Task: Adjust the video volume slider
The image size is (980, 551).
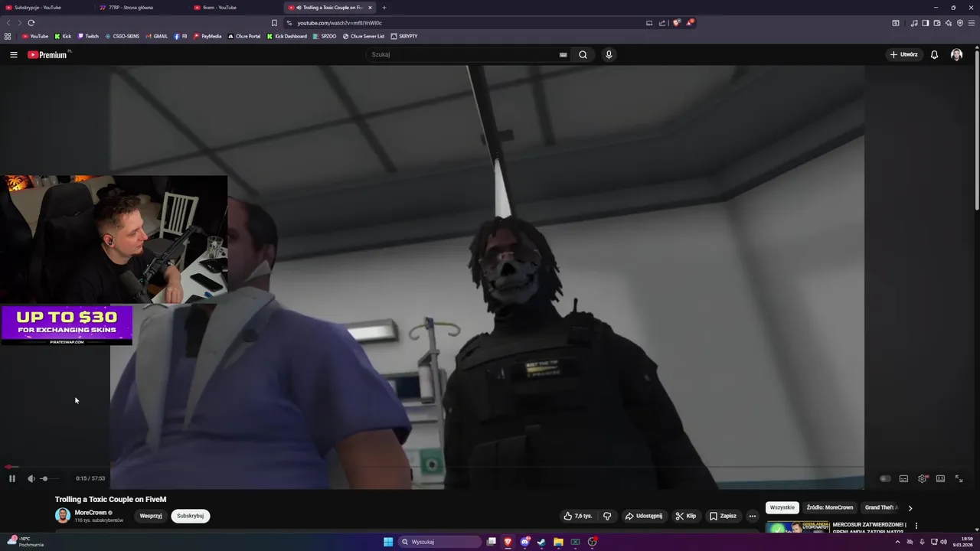Action: click(49, 478)
